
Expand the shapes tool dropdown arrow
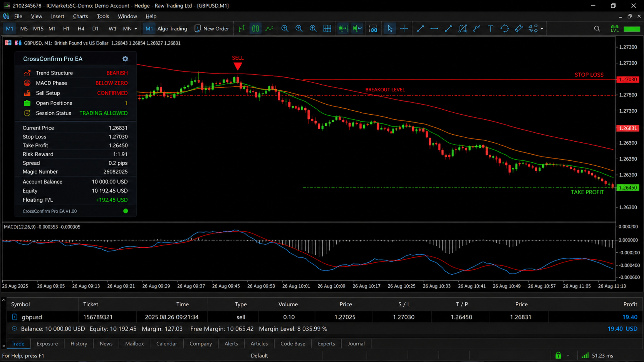(x=542, y=29)
